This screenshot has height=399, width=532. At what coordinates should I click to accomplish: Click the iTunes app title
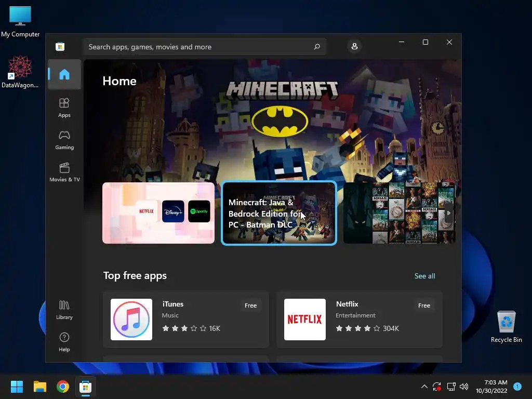pos(172,304)
